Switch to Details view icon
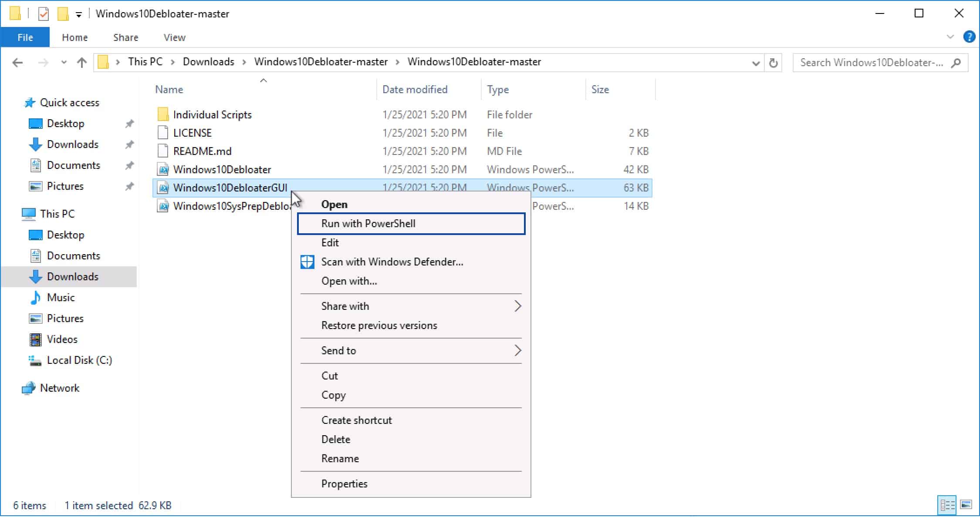 click(947, 505)
